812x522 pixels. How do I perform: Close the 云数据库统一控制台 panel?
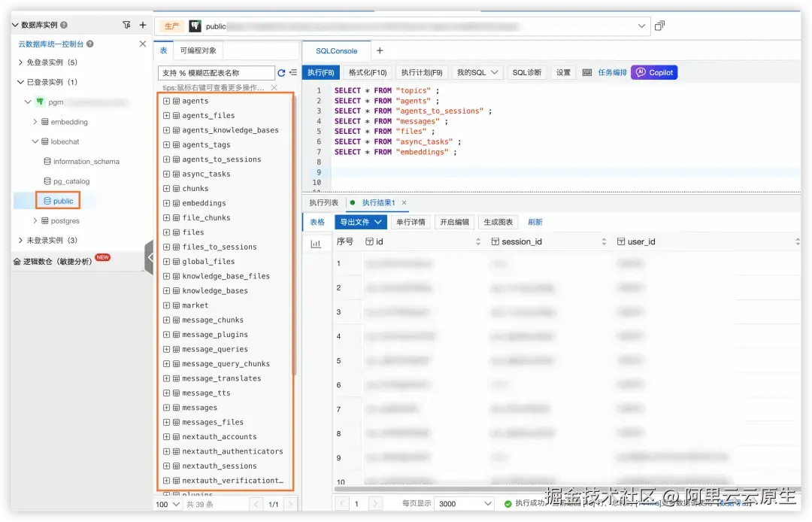pyautogui.click(x=142, y=44)
